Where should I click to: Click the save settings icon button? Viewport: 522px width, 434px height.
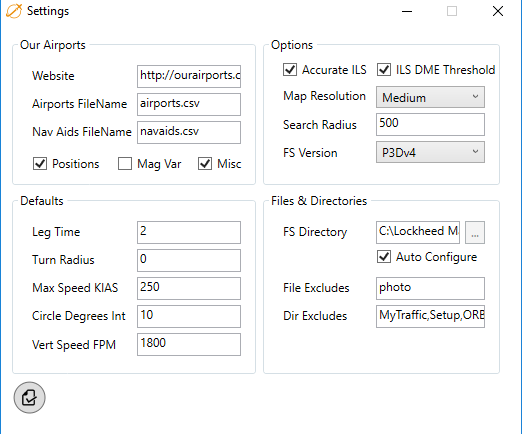tap(29, 397)
